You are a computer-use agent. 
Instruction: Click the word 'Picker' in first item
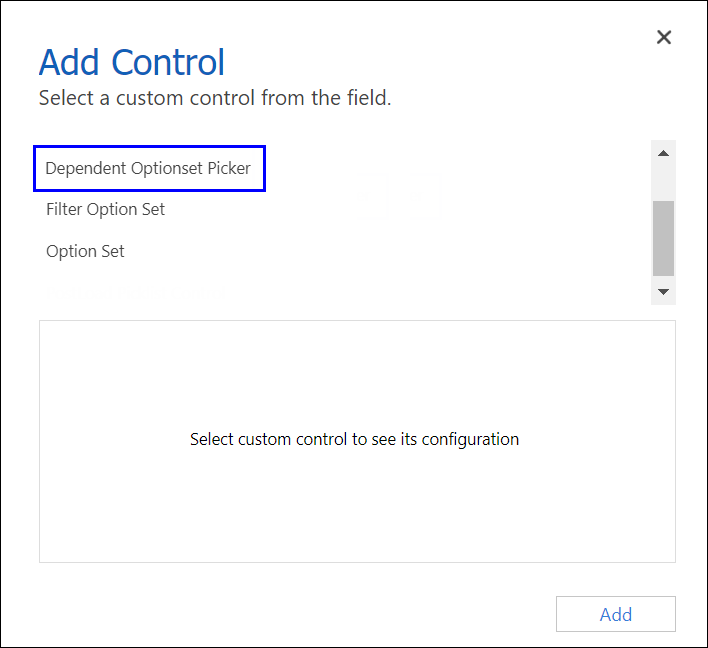(x=229, y=168)
